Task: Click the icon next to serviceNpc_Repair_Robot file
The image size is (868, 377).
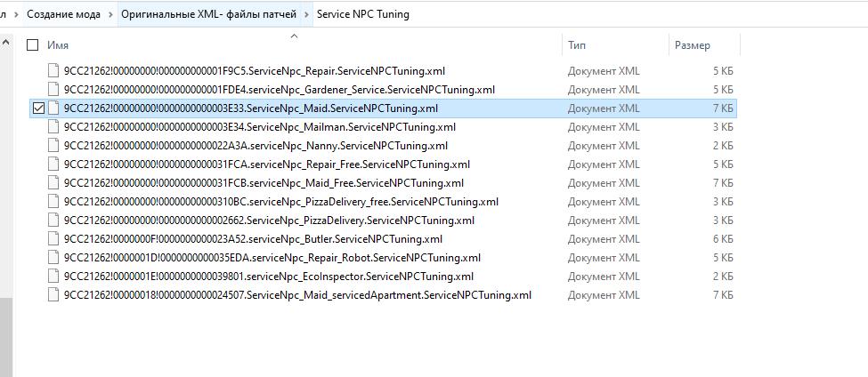Action: (54, 258)
